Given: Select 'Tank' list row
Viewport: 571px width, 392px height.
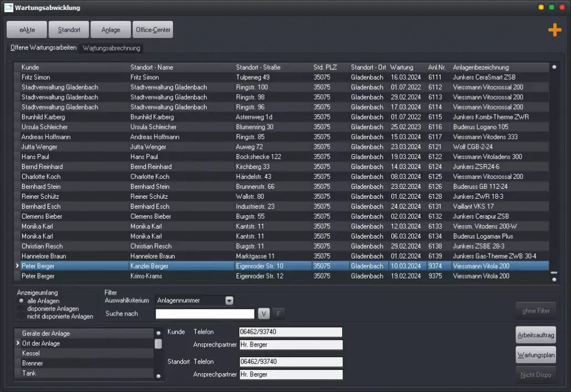Looking at the screenshot, I should (x=84, y=373).
